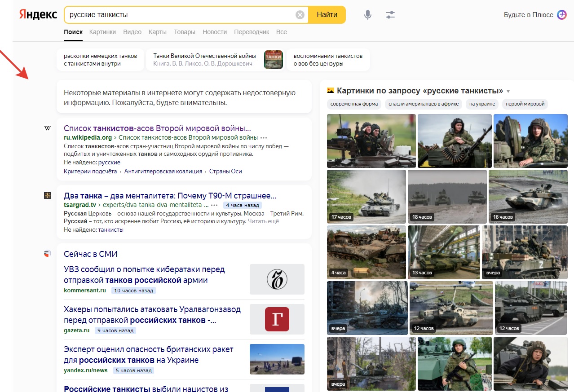Click the Wikipedia favicon beside the first result
This screenshot has height=392, width=574.
[x=48, y=128]
